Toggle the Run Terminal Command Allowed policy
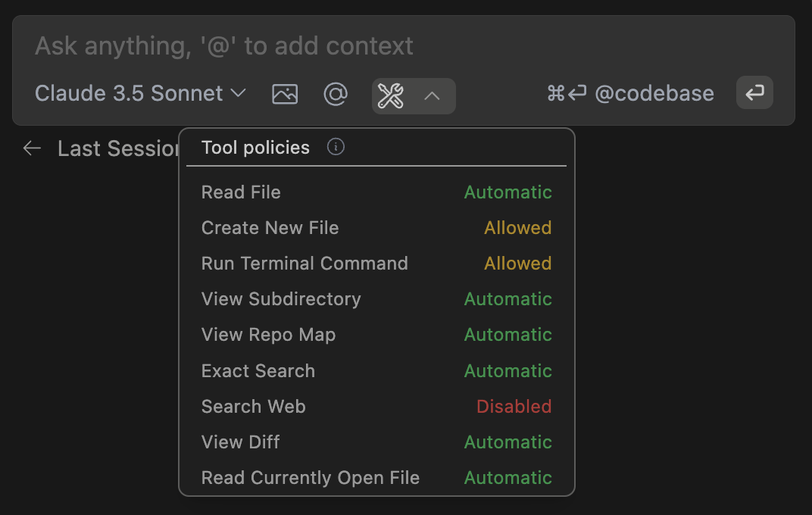The height and width of the screenshot is (515, 812). click(x=517, y=264)
